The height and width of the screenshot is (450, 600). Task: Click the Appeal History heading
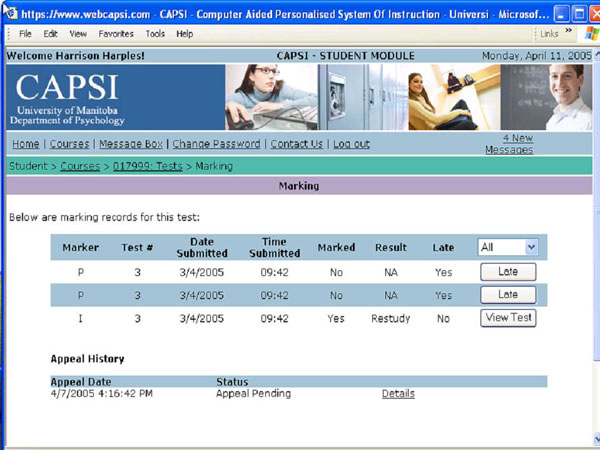click(88, 359)
